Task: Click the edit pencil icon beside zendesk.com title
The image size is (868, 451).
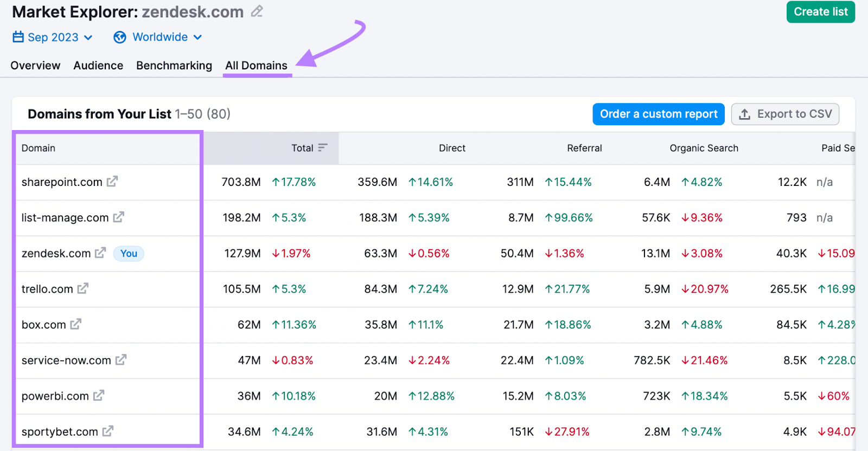Action: pyautogui.click(x=257, y=11)
